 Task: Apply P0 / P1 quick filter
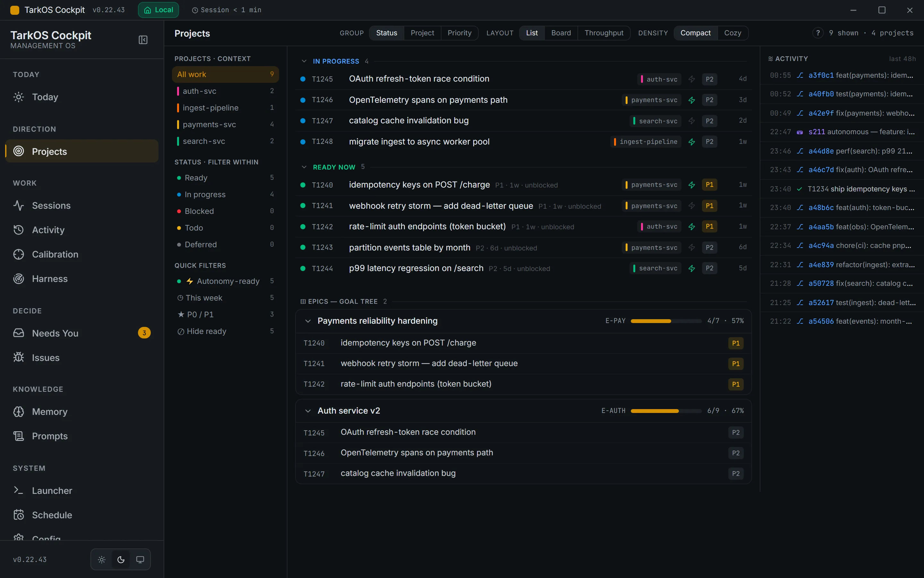[225, 315]
